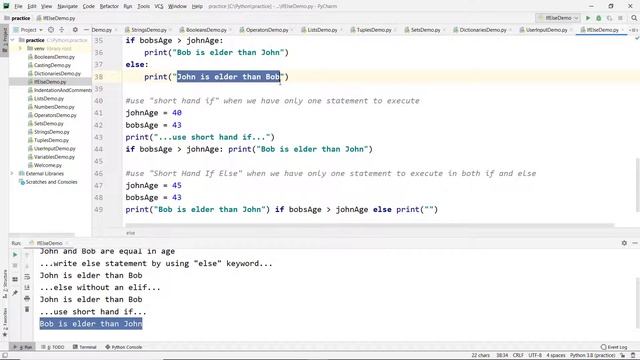Open CastingDemo.py in project tree
640x360 pixels.
tap(52, 65)
